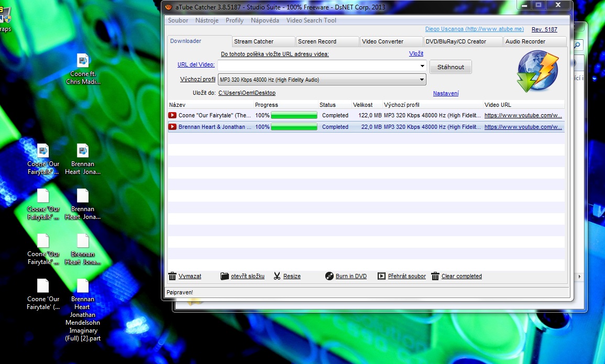Sort by the Video URL column header
The height and width of the screenshot is (364, 605).
tap(524, 105)
